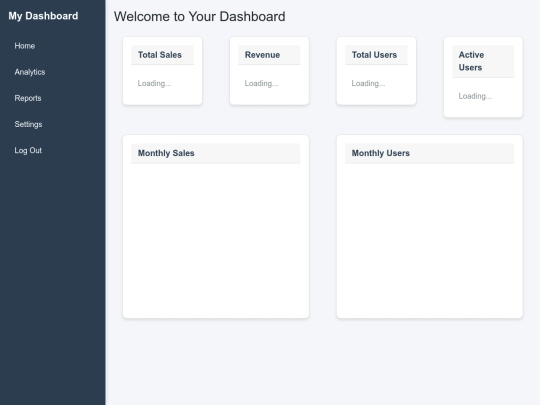Viewport: 540px width, 405px height.
Task: Click Loading text under Active Users
Action: 475,96
